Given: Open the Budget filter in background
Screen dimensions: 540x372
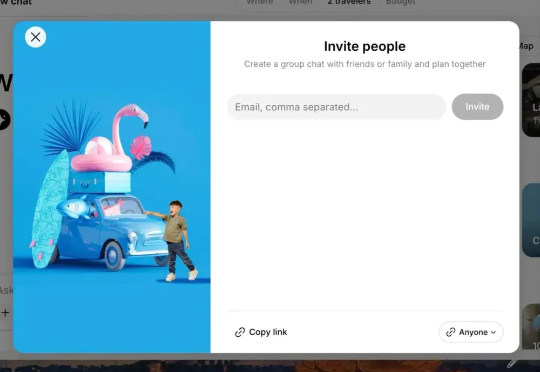Looking at the screenshot, I should (x=401, y=2).
